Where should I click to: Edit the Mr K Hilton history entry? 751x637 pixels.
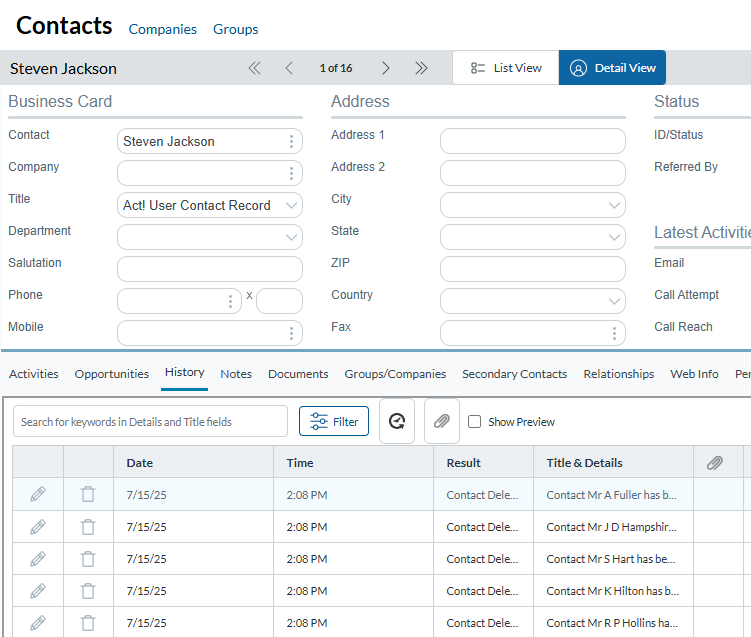38,591
